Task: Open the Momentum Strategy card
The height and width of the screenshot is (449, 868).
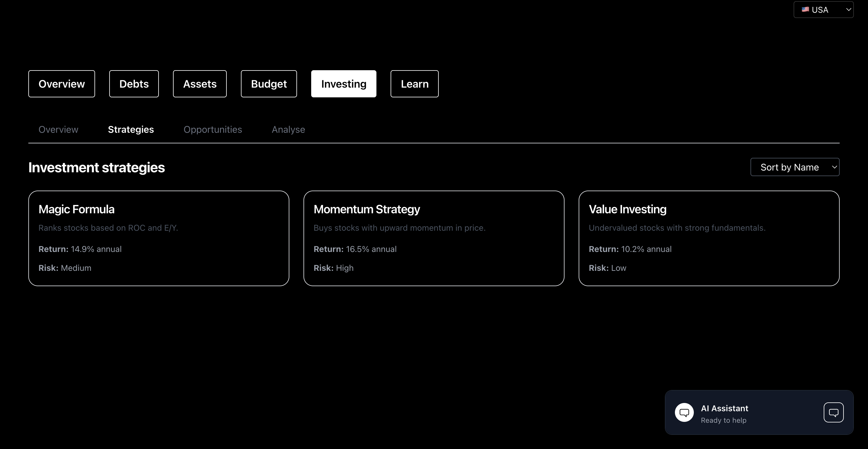Action: tap(434, 238)
